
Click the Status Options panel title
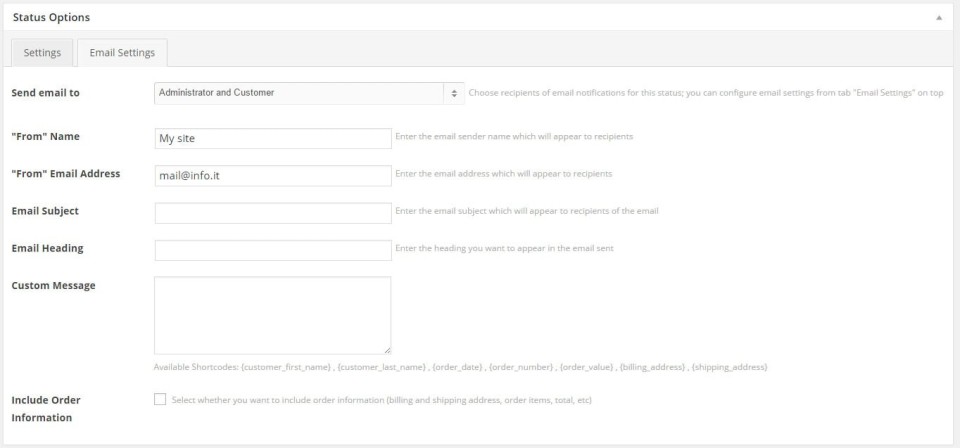tap(51, 17)
